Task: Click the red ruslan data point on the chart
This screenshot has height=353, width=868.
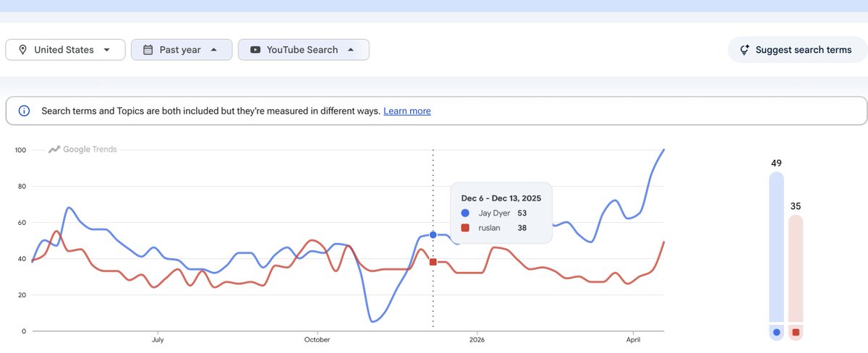Action: (x=433, y=262)
